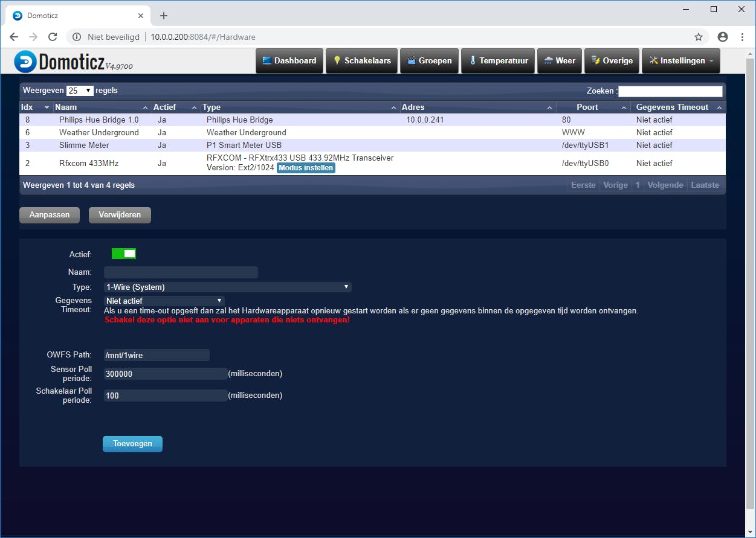
Task: Click the P1 Smart Meter USB cell
Action: point(244,145)
